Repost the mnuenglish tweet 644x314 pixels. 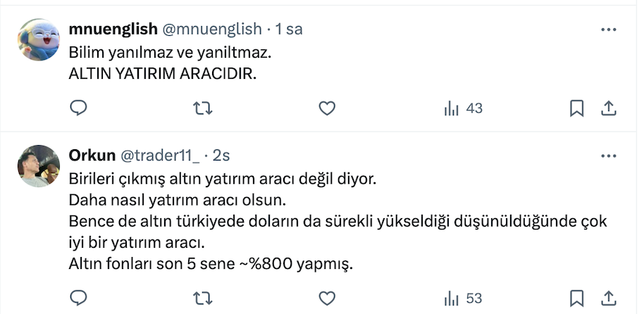click(203, 108)
